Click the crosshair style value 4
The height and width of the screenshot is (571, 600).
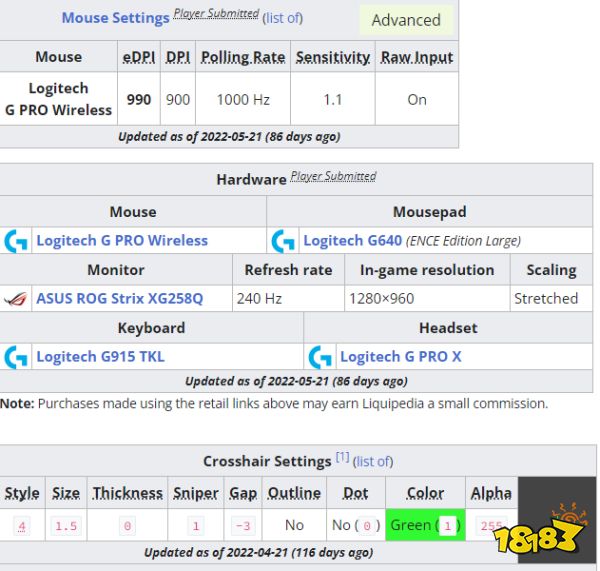(x=22, y=526)
